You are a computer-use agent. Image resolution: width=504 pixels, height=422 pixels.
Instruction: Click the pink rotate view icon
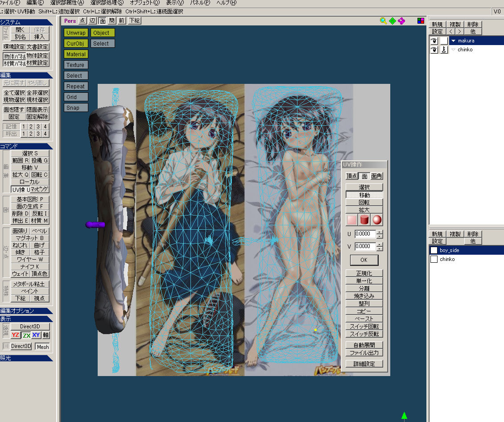click(x=401, y=21)
